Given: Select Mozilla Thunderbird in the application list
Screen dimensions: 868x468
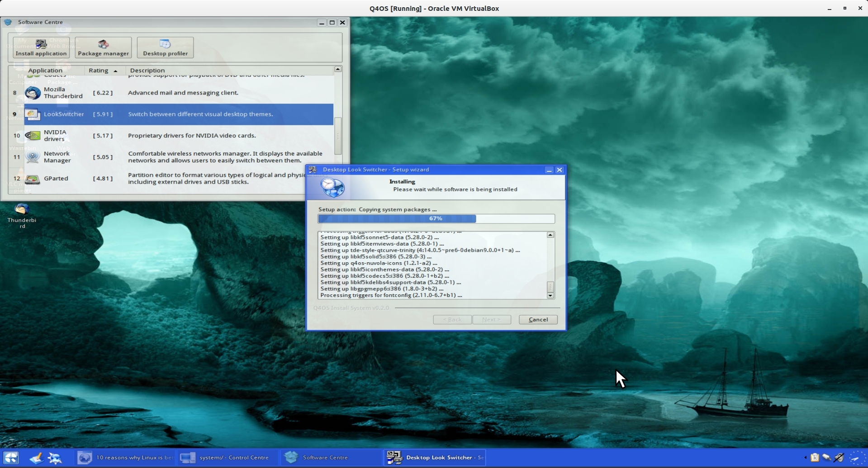Looking at the screenshot, I should [x=63, y=93].
